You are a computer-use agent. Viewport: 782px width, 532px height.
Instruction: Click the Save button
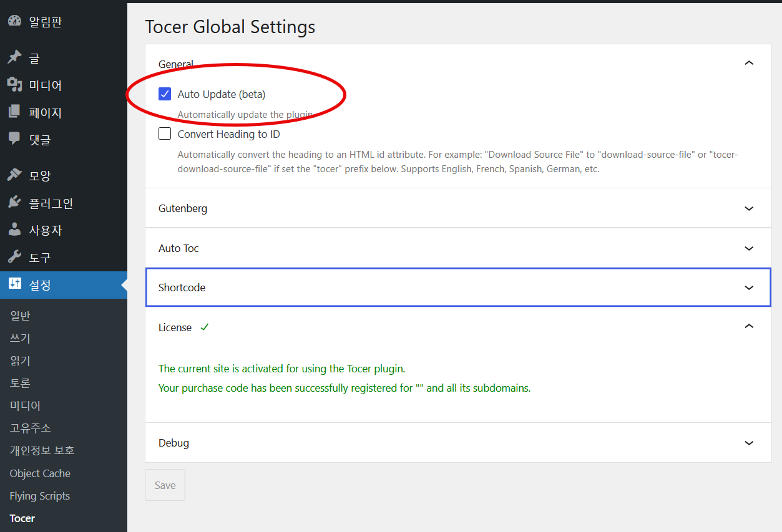tap(165, 485)
